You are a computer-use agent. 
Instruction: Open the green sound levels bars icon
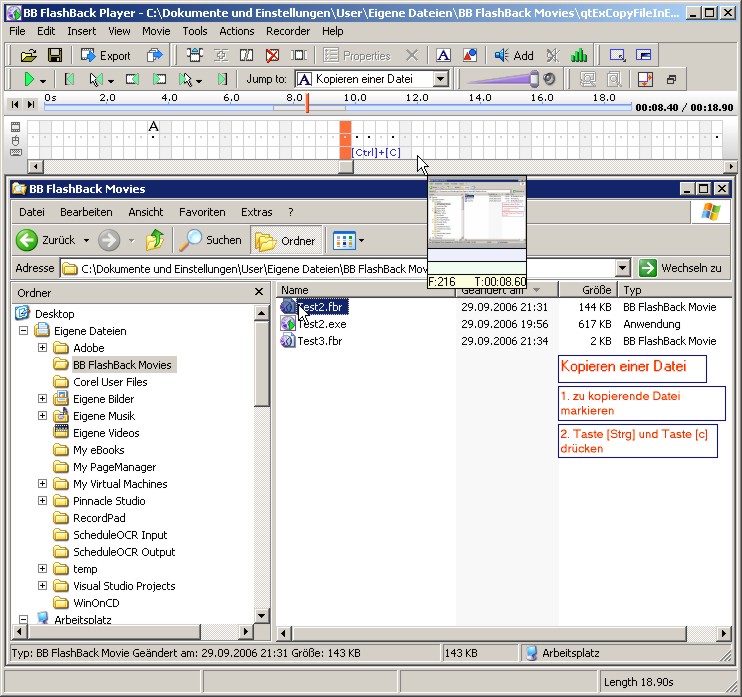[579, 55]
